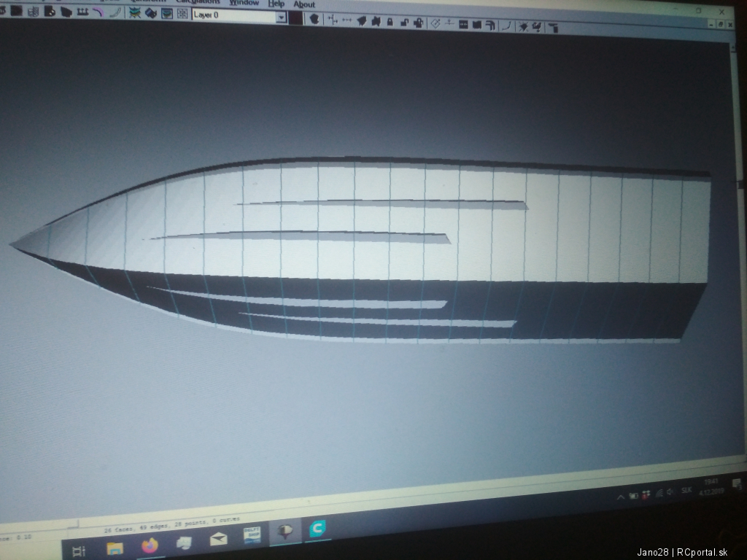Click the collapse edge icon
The image size is (747, 560).
tap(376, 21)
